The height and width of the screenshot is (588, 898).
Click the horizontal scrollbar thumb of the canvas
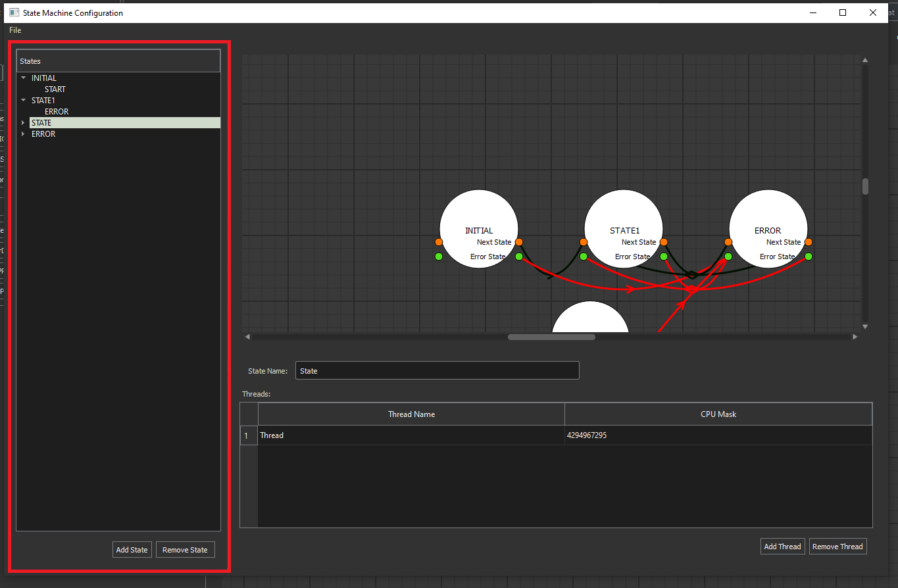pos(551,337)
